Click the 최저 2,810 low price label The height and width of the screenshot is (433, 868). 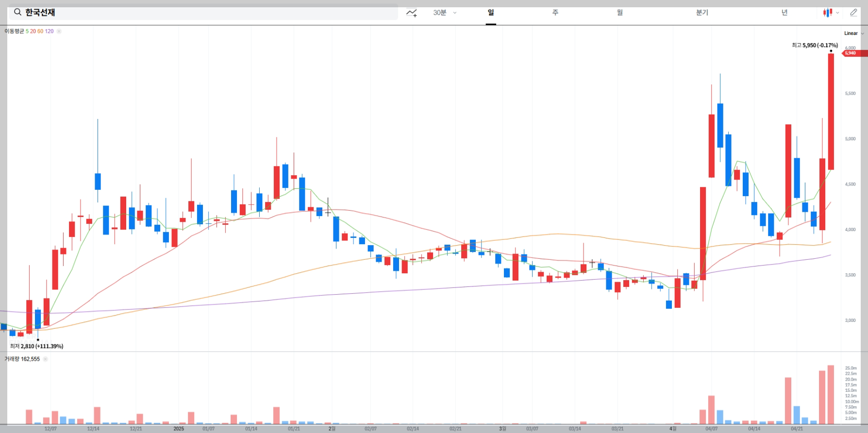[x=36, y=346]
